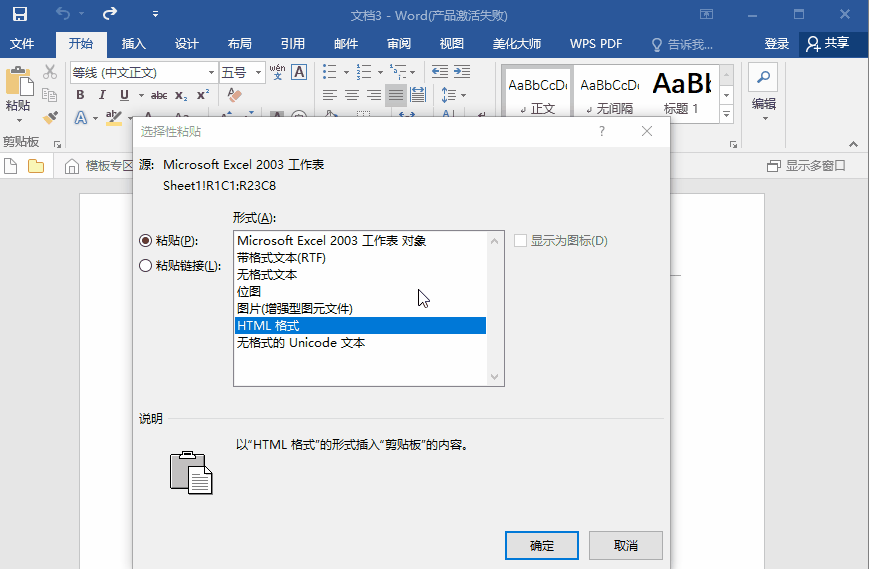Expand the underline style dropdown arrow
This screenshot has height=569, width=869.
click(141, 95)
